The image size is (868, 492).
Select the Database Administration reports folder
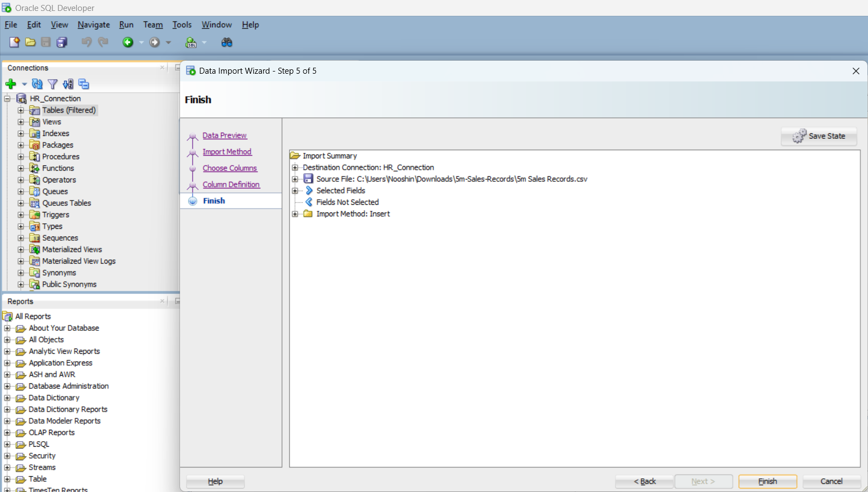pos(69,386)
